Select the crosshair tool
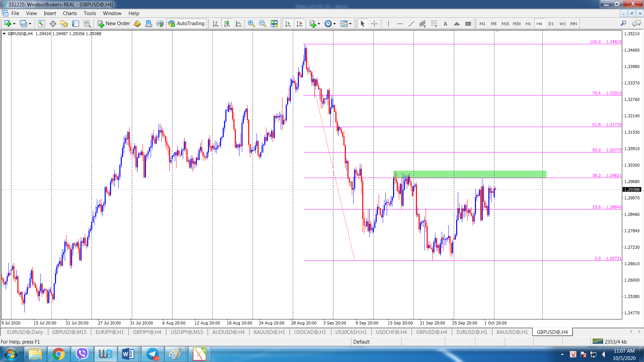 pyautogui.click(x=374, y=23)
